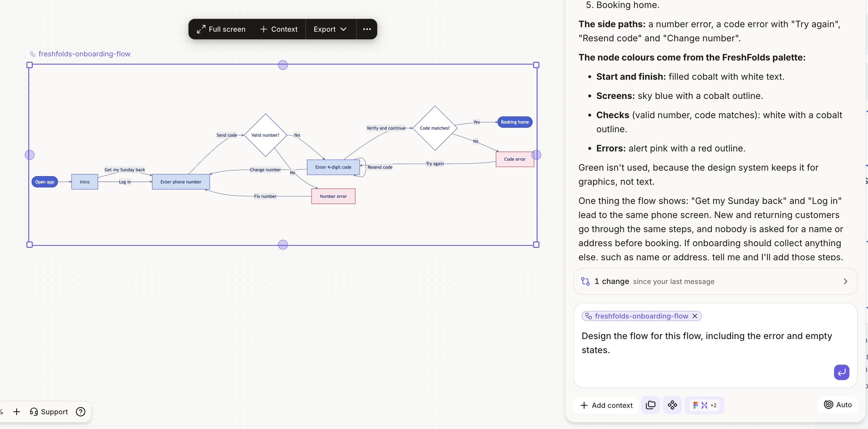Click the freshfolds-onboarding-flow context chip
Screen dimensions: 868x429
click(641, 316)
